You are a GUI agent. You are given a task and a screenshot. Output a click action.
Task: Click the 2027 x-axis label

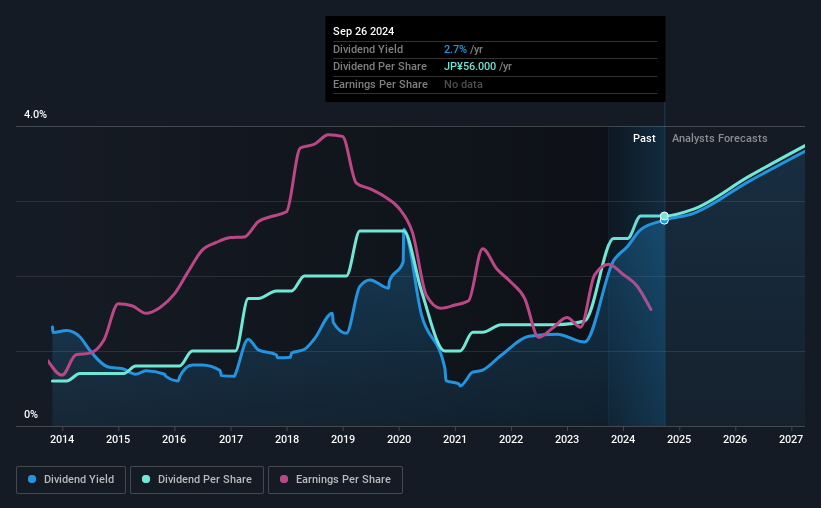click(791, 439)
